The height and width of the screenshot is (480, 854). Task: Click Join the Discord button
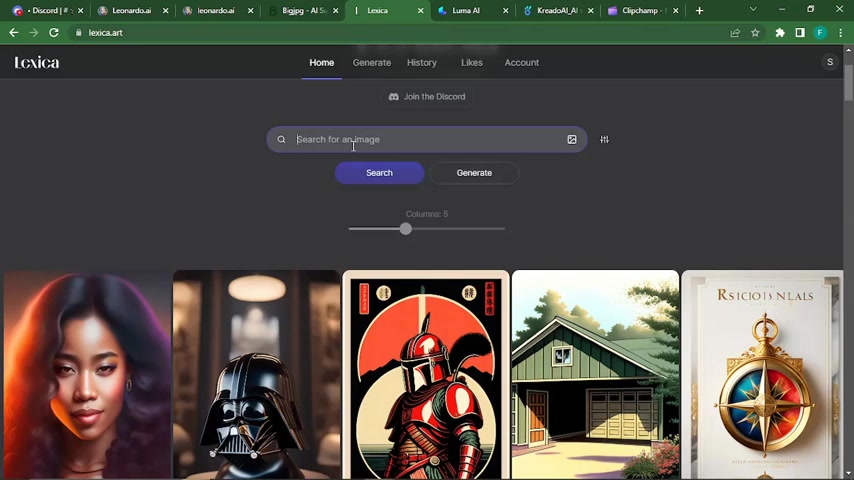click(x=427, y=96)
